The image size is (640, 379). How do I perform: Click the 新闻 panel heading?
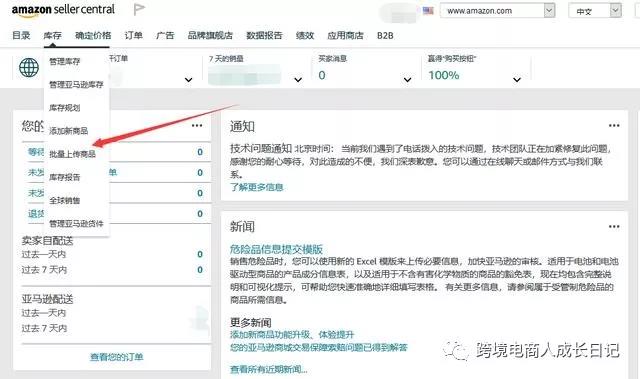click(x=242, y=226)
